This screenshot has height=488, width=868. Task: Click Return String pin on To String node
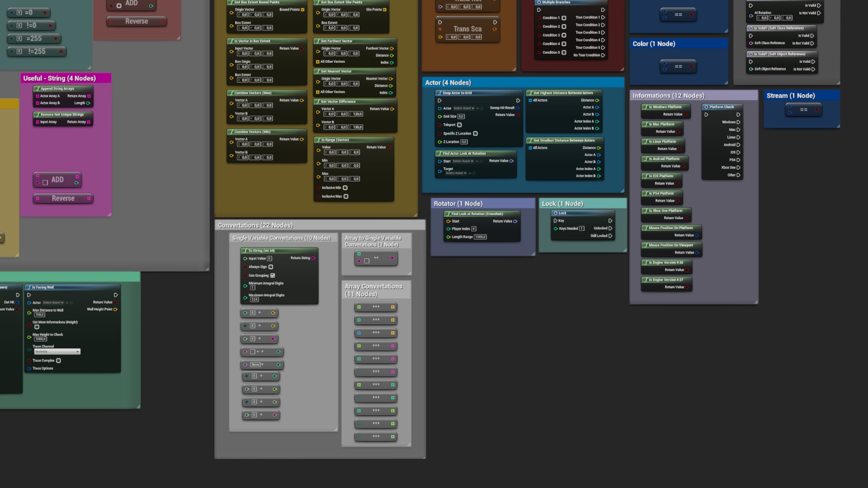313,258
